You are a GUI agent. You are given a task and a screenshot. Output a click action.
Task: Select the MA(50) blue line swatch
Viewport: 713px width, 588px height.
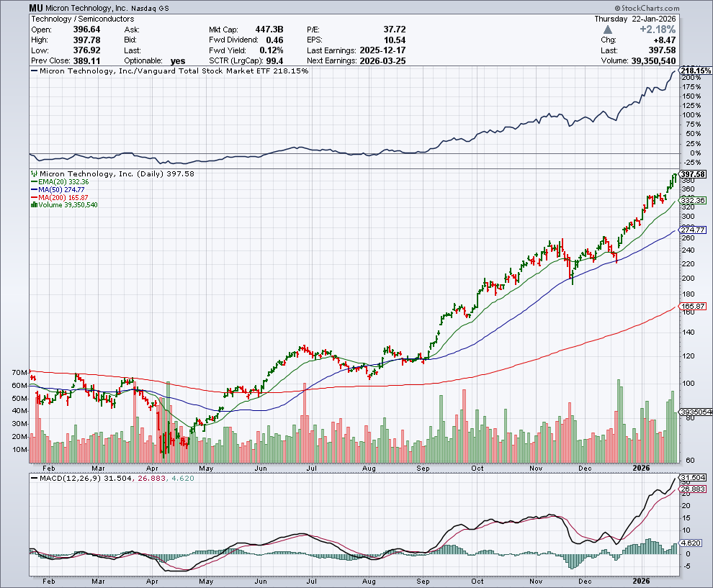coord(34,189)
